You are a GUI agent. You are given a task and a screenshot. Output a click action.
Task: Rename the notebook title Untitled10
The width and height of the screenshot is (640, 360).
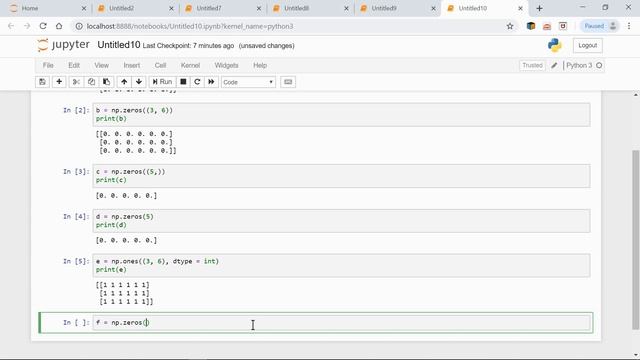[x=119, y=45]
